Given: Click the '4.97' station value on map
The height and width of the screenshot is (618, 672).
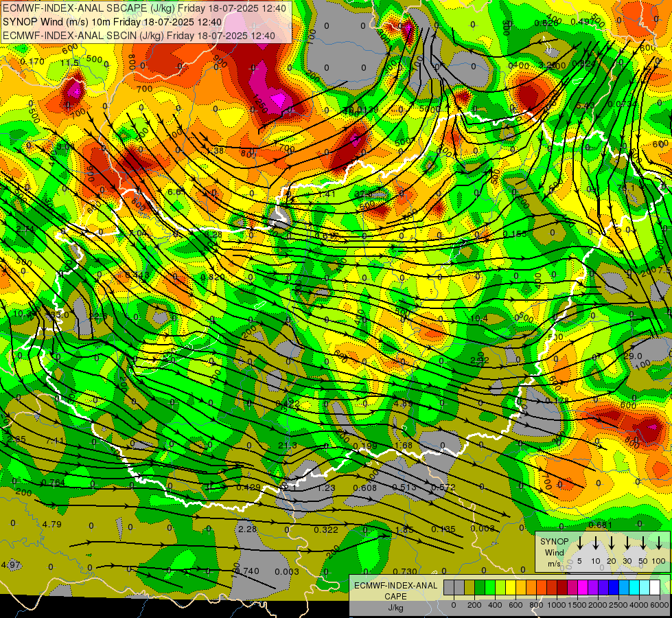Looking at the screenshot, I should (x=11, y=564).
